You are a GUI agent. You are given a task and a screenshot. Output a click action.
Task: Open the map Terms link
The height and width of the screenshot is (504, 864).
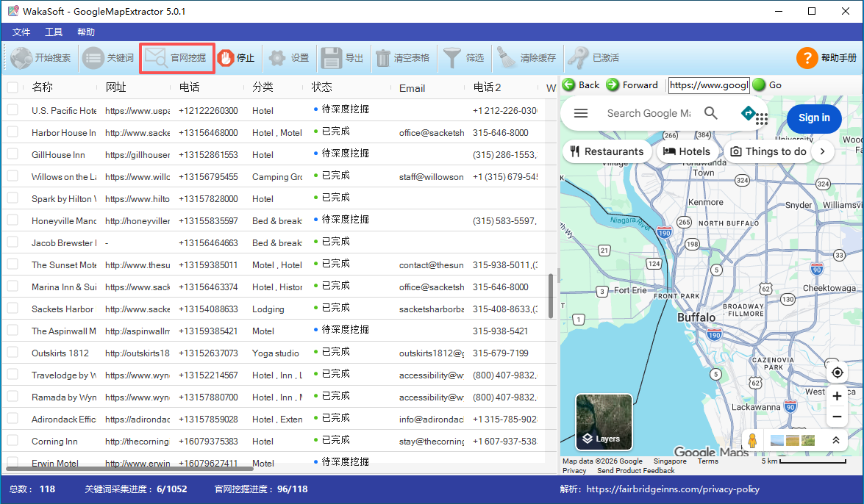(x=707, y=461)
